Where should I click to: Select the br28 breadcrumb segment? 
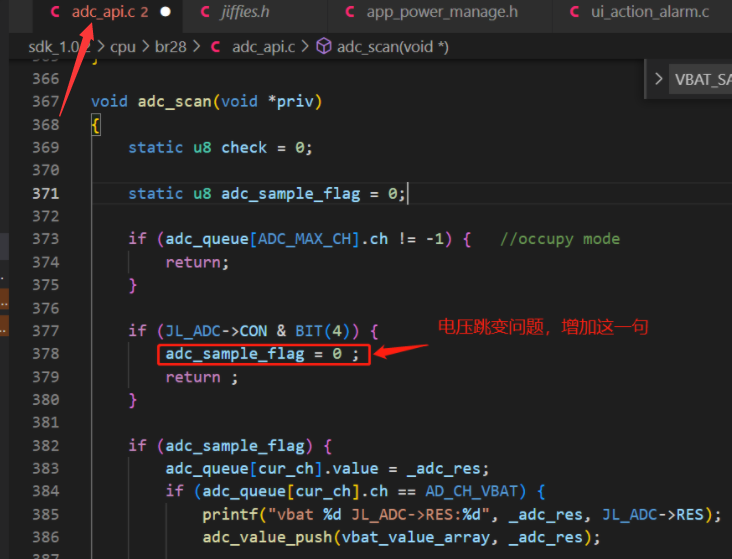click(x=170, y=47)
